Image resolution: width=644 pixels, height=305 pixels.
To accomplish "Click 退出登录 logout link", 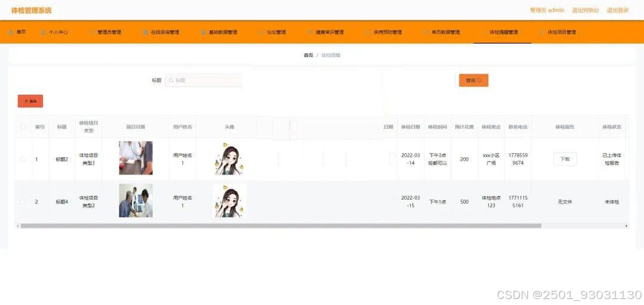I will (x=618, y=10).
